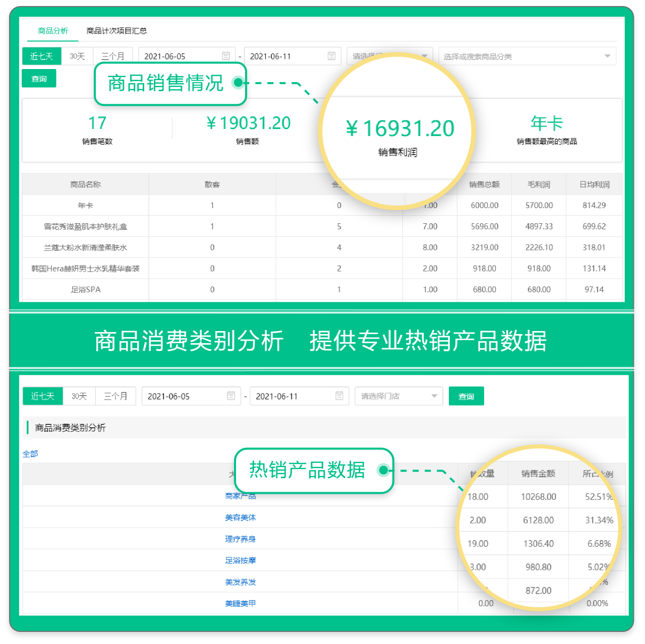Image resolution: width=645 pixels, height=644 pixels.
Task: Open calendar icon in top end date 2021-06-11
Action: pyautogui.click(x=331, y=56)
